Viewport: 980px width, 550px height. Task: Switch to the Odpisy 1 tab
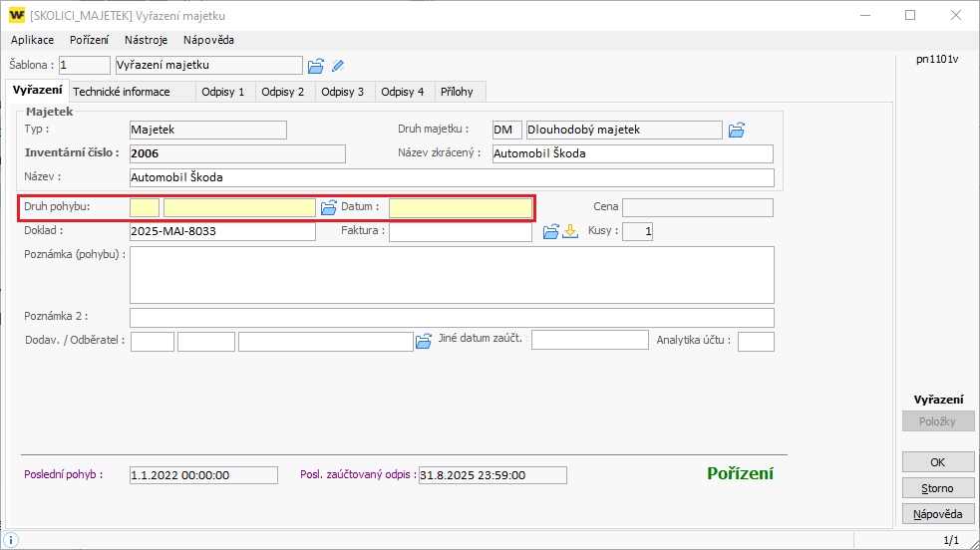click(x=222, y=92)
